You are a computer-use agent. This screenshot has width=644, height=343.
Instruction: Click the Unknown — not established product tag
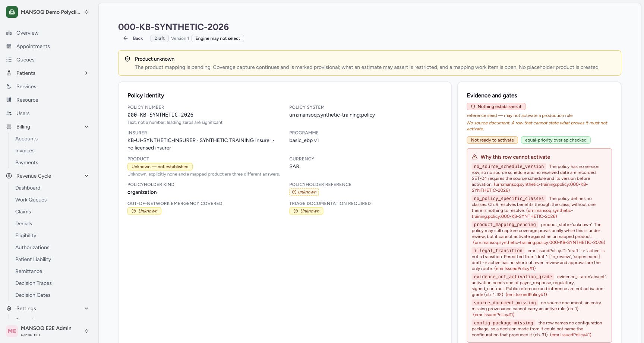click(x=160, y=166)
